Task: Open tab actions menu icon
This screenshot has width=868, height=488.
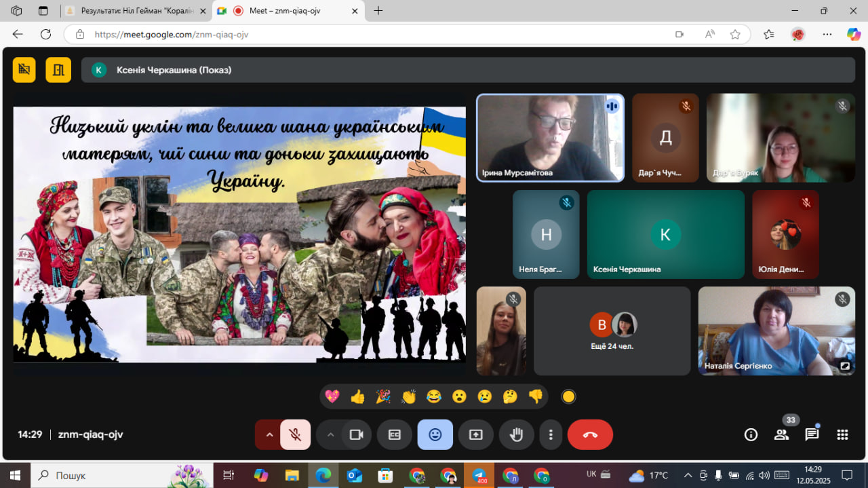Action: point(43,11)
